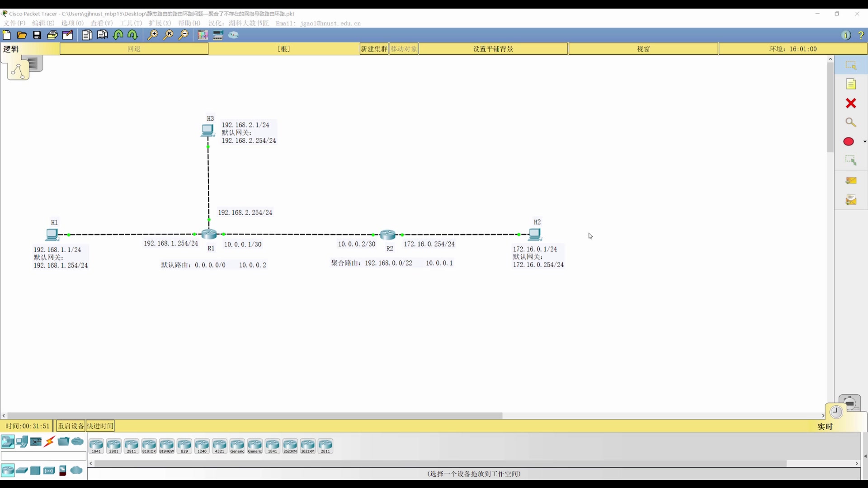Screen dimensions: 868x488
Task: Click the [根] root bar button
Action: point(284,49)
